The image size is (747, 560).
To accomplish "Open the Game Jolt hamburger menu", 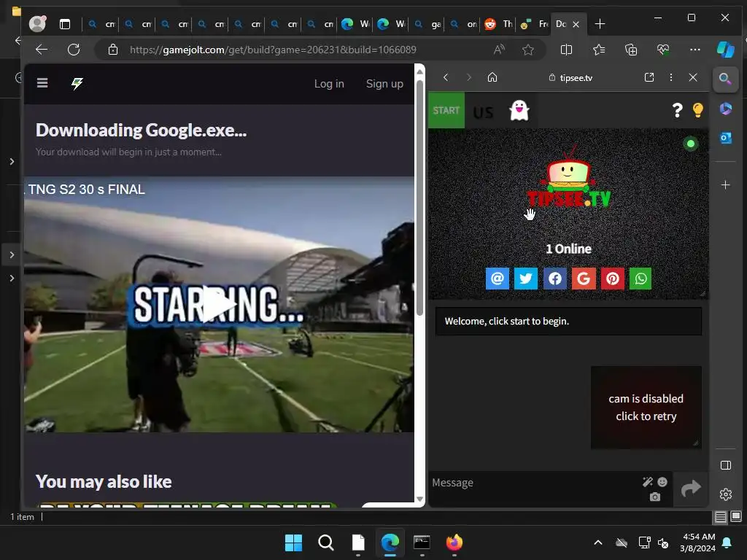I will (x=42, y=83).
